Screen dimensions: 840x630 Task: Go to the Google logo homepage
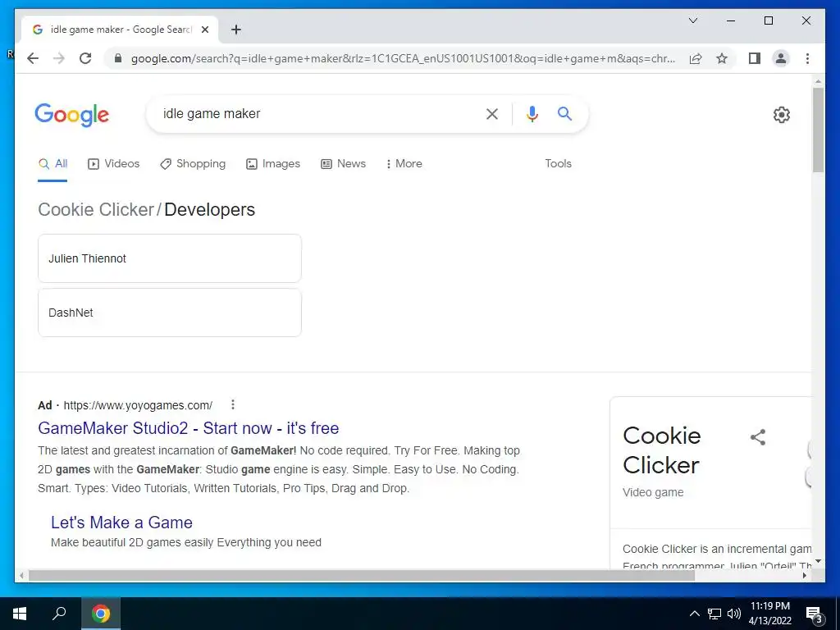72,115
